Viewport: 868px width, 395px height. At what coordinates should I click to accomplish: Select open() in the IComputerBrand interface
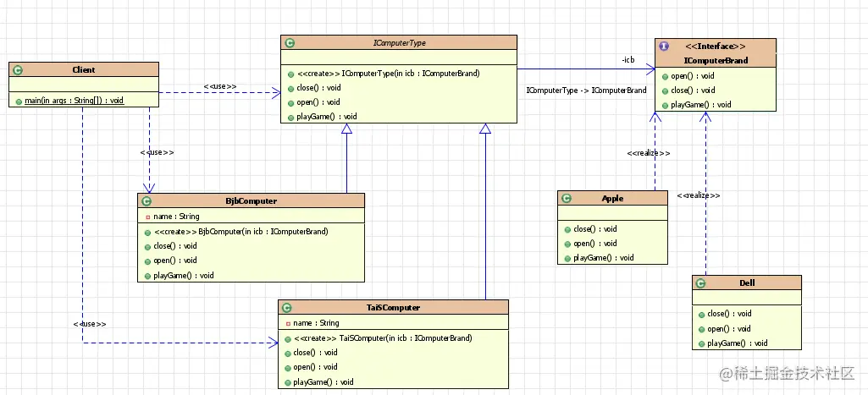[693, 76]
